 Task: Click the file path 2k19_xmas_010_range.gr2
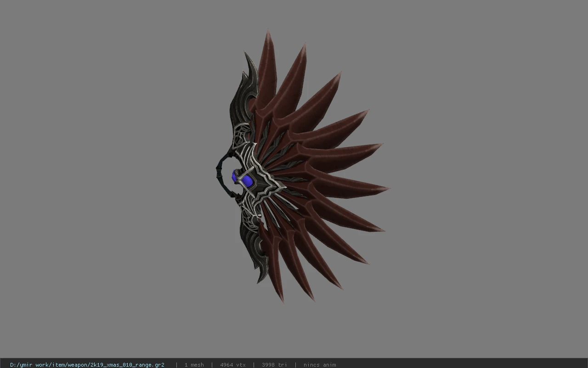click(87, 365)
